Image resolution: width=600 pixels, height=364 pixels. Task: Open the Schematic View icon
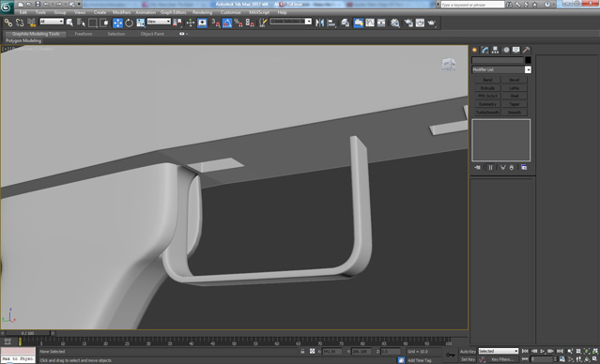point(381,23)
